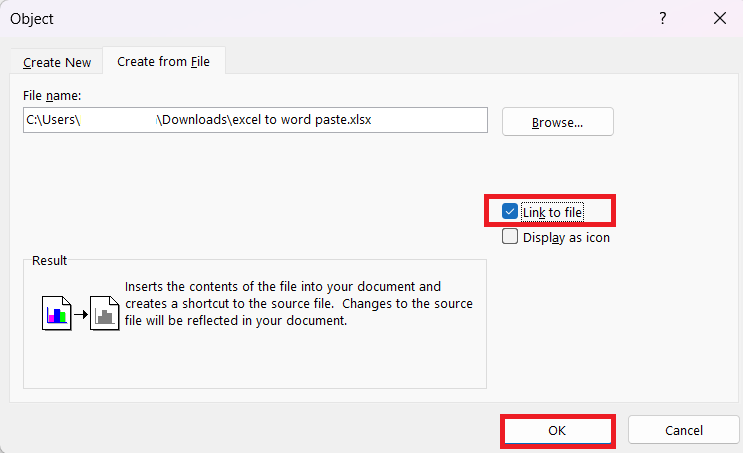Enable Display as icon checkbox

click(510, 236)
